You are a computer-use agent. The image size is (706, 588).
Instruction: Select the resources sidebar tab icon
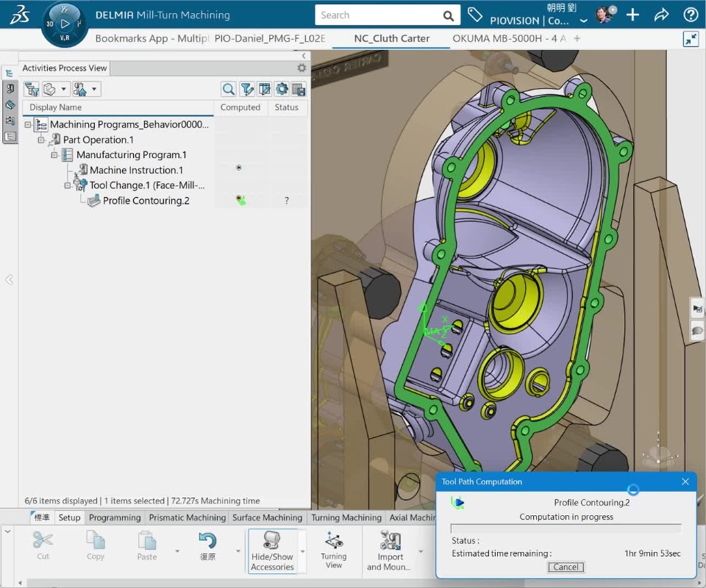pos(10,121)
